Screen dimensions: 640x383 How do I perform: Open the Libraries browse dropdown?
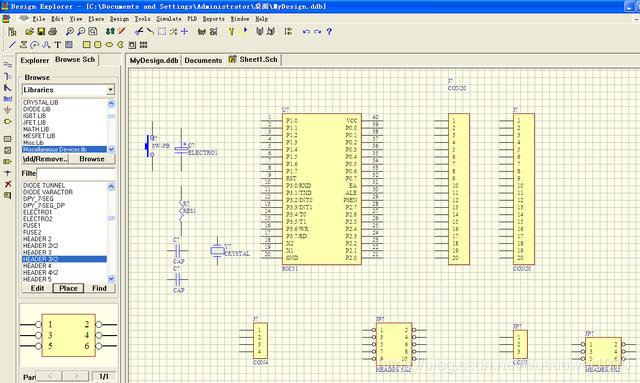pos(111,90)
